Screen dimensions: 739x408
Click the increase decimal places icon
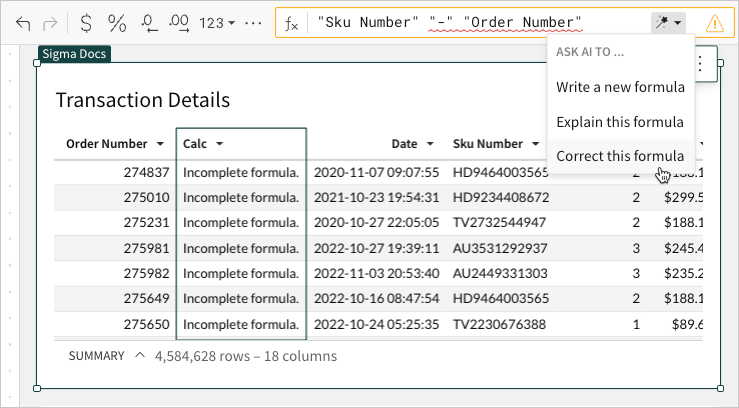[x=180, y=23]
